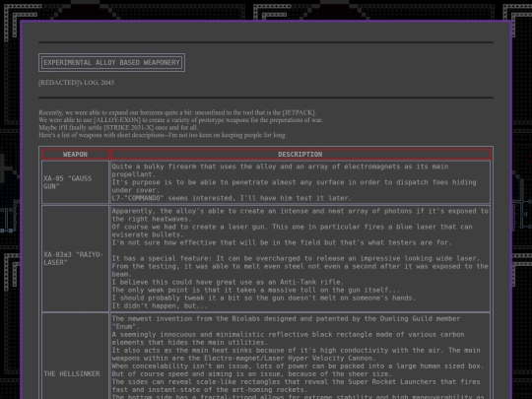Click the line "It has a special feature"
532x399 pixels.
tap(296, 258)
